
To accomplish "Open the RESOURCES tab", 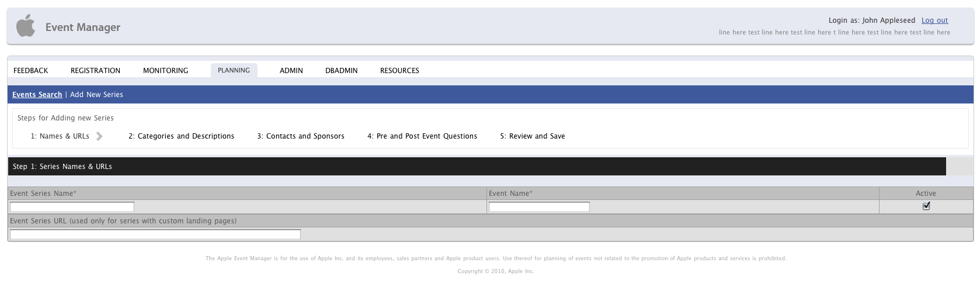I will coord(399,71).
